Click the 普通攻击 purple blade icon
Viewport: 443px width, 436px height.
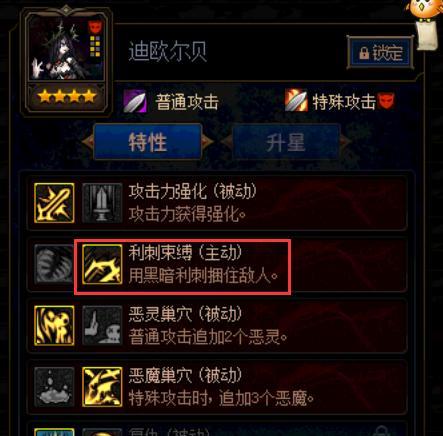[x=135, y=101]
